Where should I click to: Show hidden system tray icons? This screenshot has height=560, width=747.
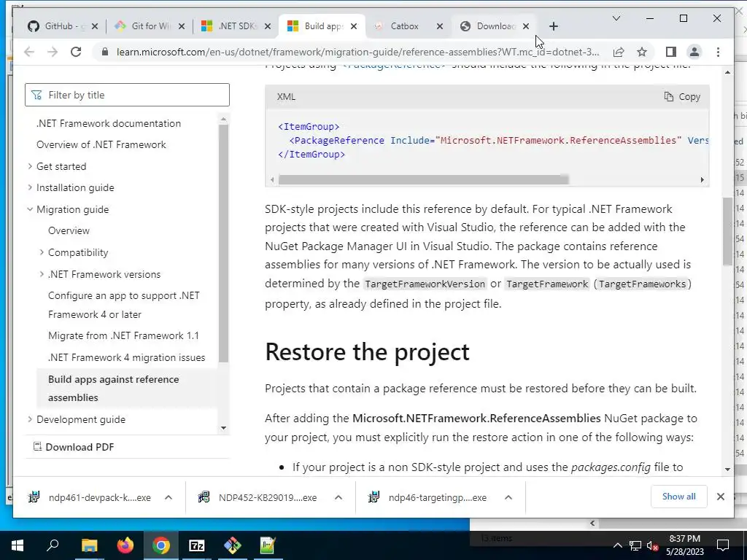617,545
